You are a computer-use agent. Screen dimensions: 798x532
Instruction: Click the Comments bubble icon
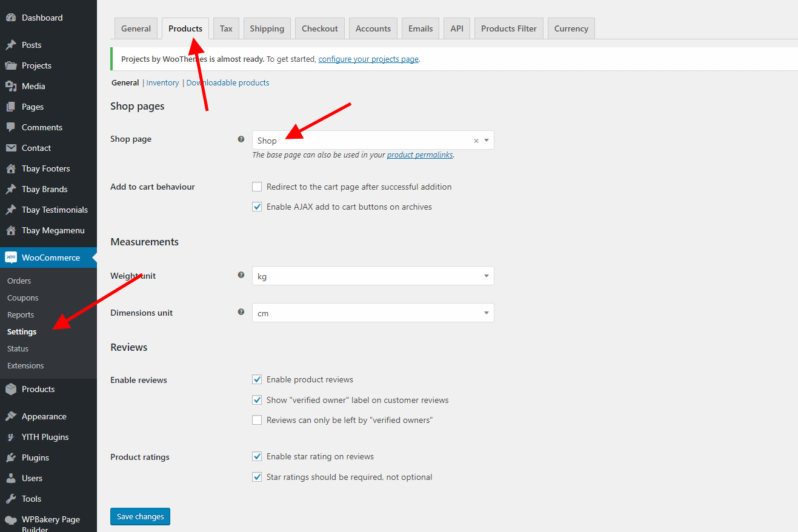point(11,127)
